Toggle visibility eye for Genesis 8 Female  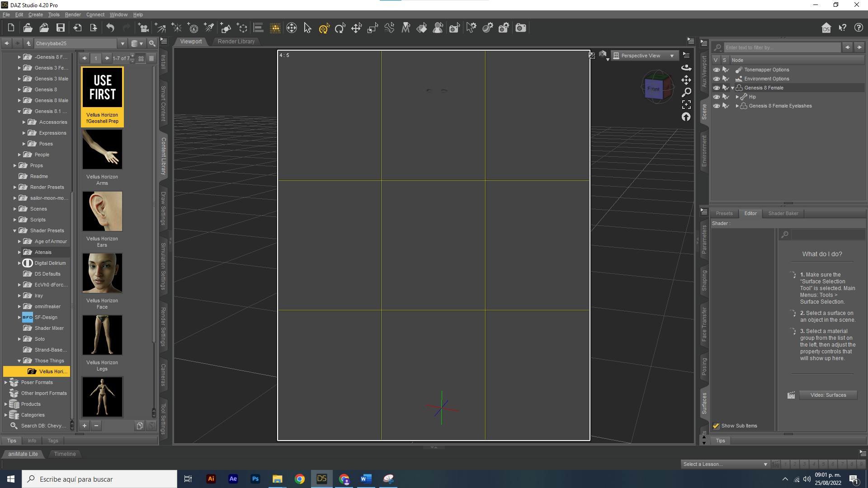click(x=717, y=88)
